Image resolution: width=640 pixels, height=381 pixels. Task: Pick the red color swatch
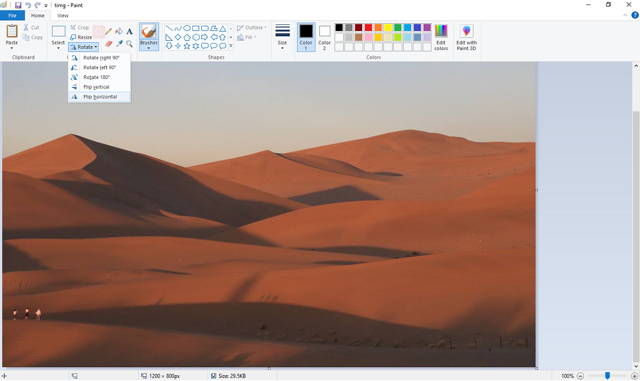[x=368, y=27]
